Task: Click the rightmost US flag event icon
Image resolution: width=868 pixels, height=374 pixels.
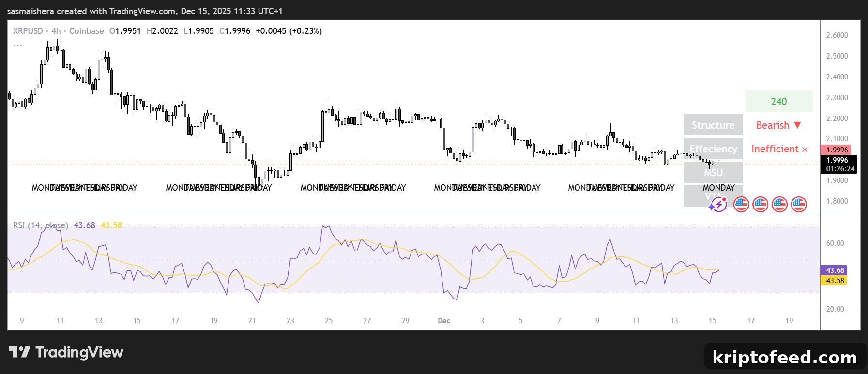Action: (x=799, y=205)
